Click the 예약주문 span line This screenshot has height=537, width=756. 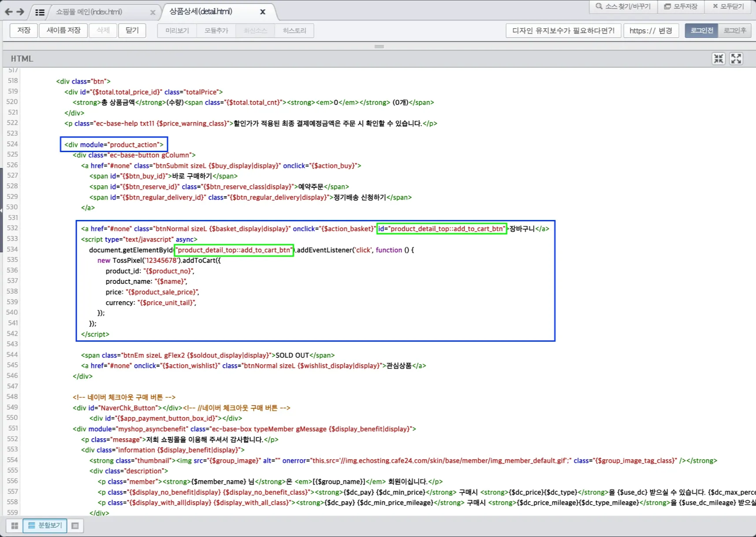coord(219,186)
